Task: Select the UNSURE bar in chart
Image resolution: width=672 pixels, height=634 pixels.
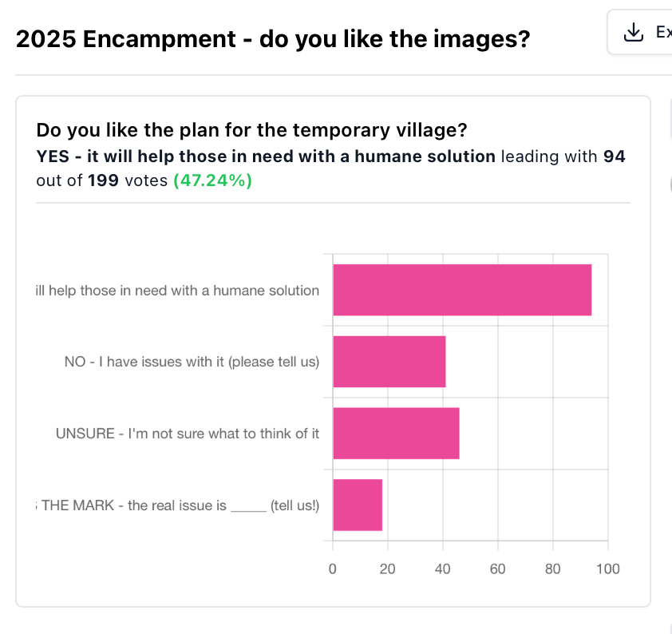Action: tap(396, 434)
